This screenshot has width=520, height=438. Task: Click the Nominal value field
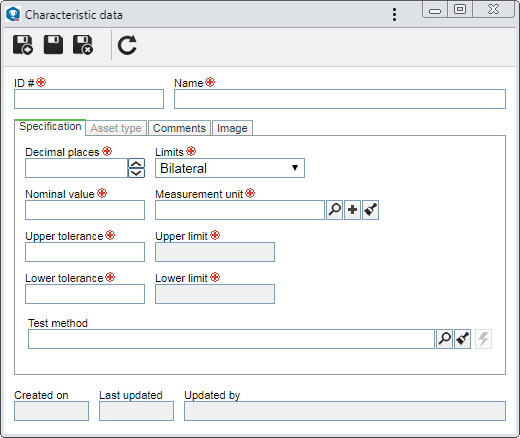pos(85,210)
